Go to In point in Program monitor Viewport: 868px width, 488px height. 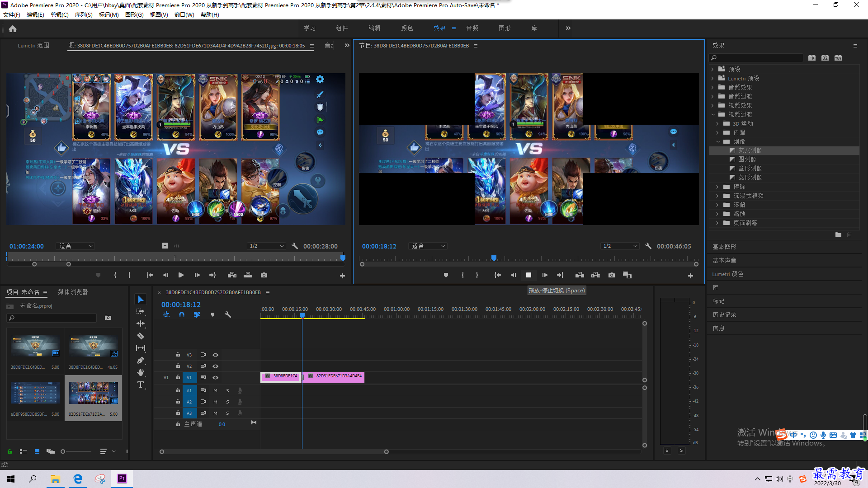[x=497, y=275]
